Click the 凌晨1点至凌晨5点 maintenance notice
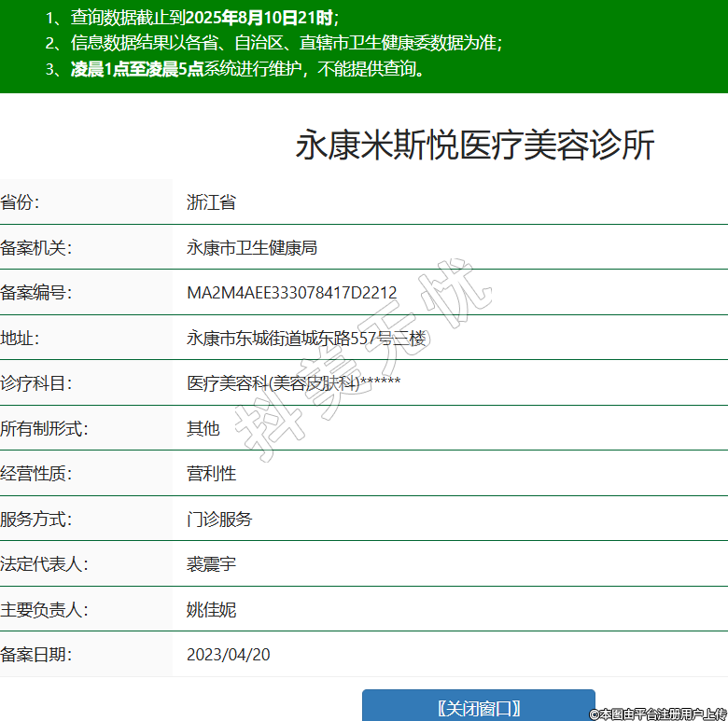The height and width of the screenshot is (721, 728). 137,69
